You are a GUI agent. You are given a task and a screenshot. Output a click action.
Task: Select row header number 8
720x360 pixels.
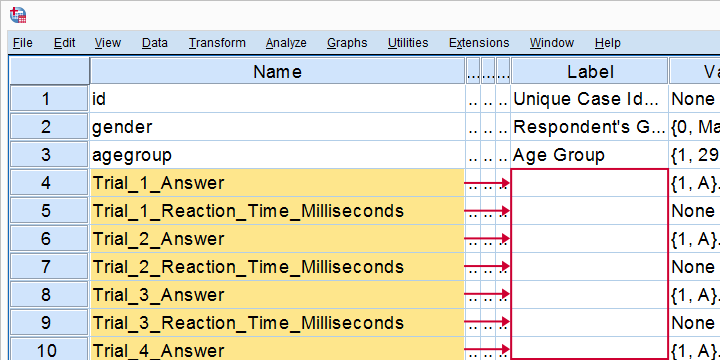pyautogui.click(x=49, y=295)
